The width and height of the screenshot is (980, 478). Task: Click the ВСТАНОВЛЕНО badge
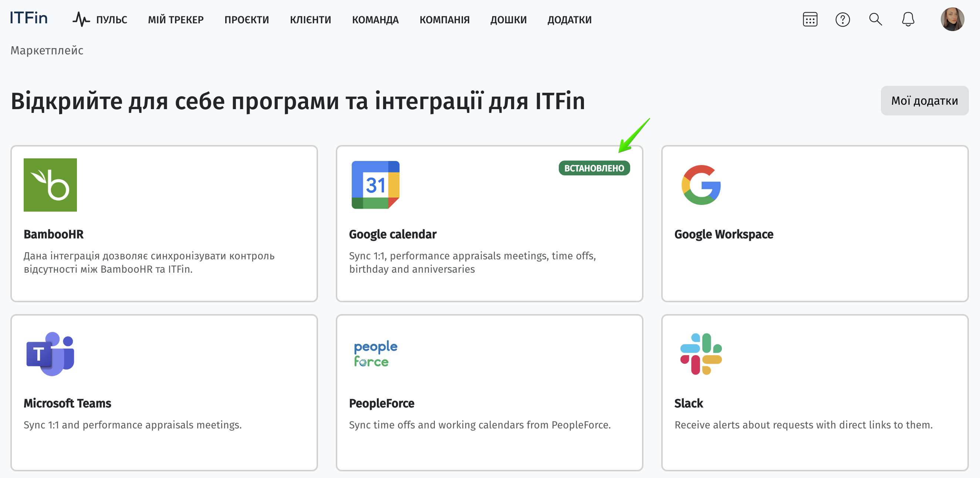(594, 168)
